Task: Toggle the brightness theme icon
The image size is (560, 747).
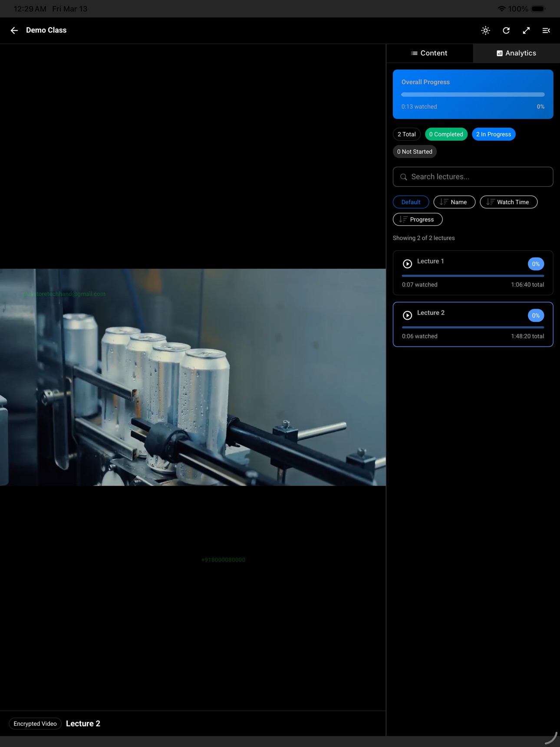Action: [486, 30]
